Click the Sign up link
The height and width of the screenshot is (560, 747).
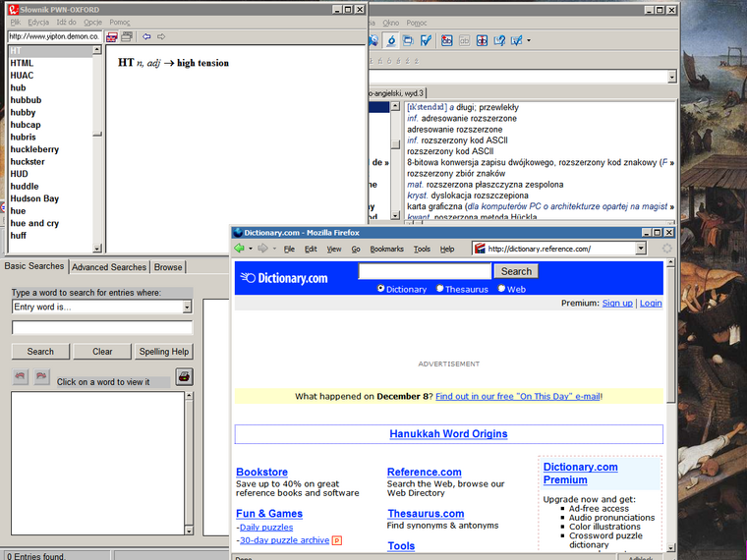(x=617, y=303)
